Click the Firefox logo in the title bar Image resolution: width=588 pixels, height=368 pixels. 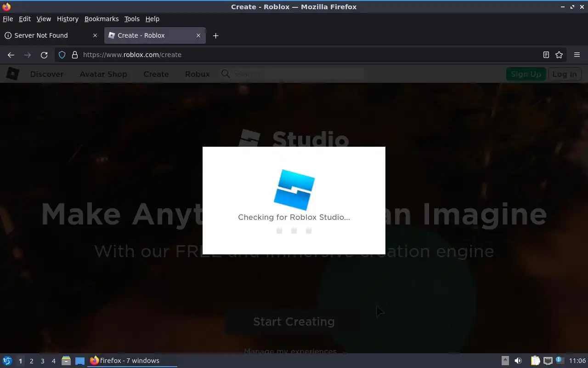(6, 6)
